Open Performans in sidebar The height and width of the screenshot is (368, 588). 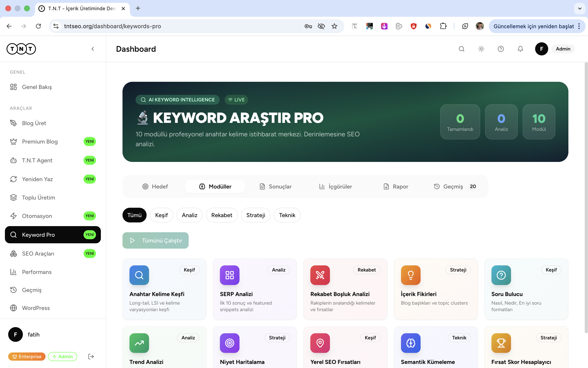click(x=53, y=272)
